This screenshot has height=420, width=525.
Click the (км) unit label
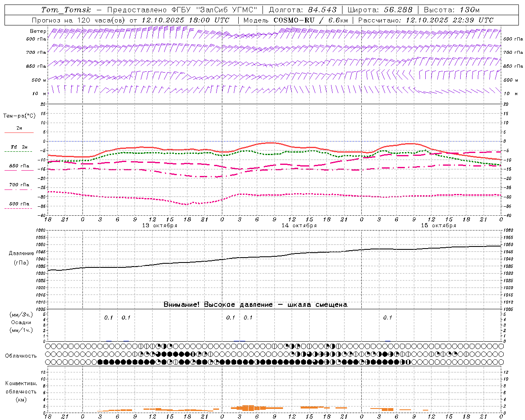tap(21, 399)
